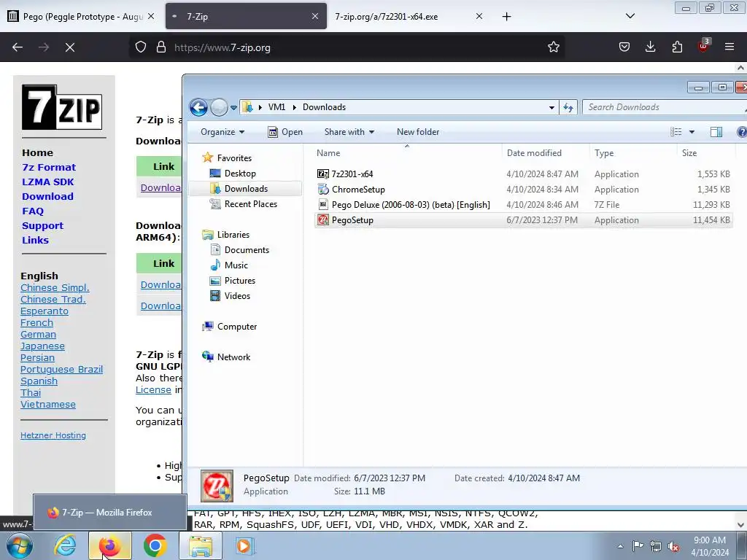Open Google Chrome from taskbar

coord(155,546)
